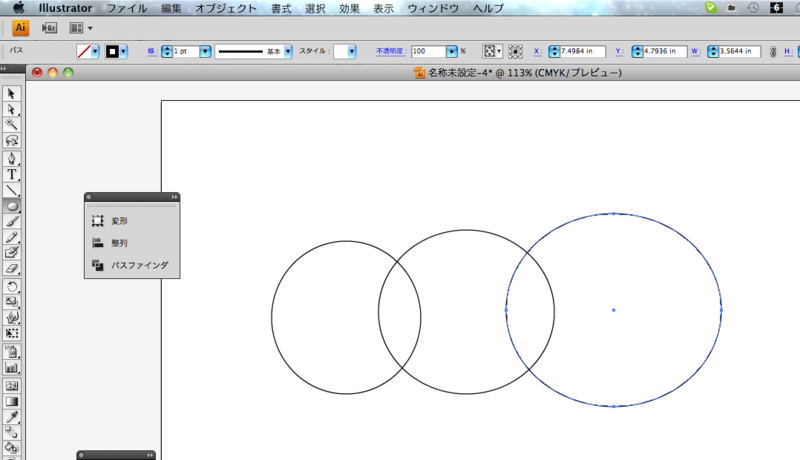Select the Warp tool
The height and width of the screenshot is (460, 800).
click(x=12, y=318)
